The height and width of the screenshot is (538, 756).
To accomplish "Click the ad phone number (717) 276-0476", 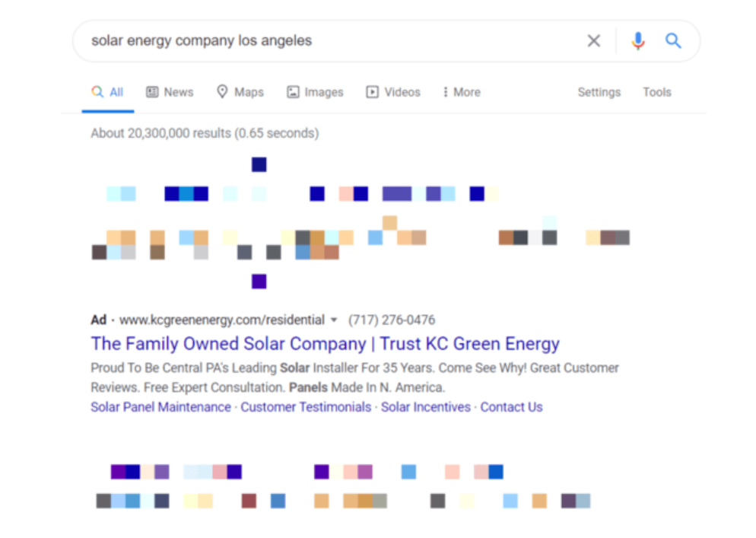I will tap(392, 320).
